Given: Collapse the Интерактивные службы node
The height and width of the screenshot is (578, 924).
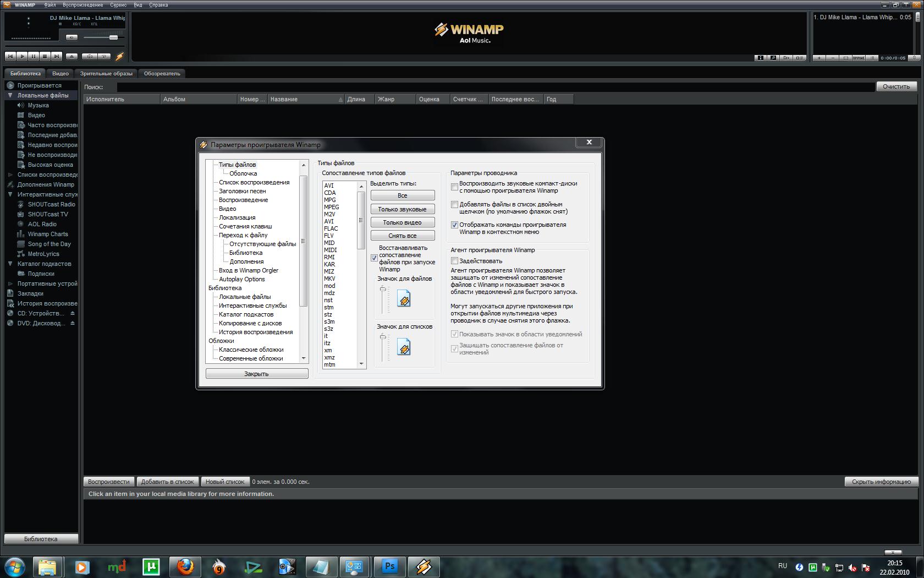Looking at the screenshot, I should (x=10, y=194).
